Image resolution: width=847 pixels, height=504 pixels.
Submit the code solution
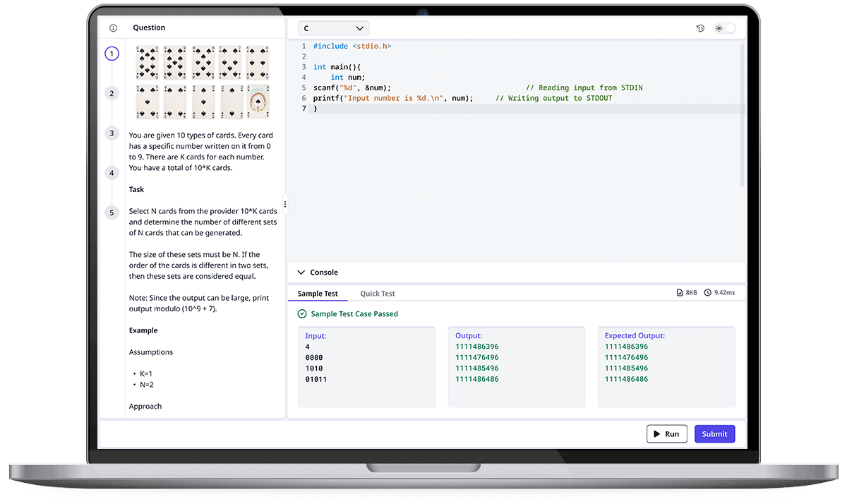point(714,433)
